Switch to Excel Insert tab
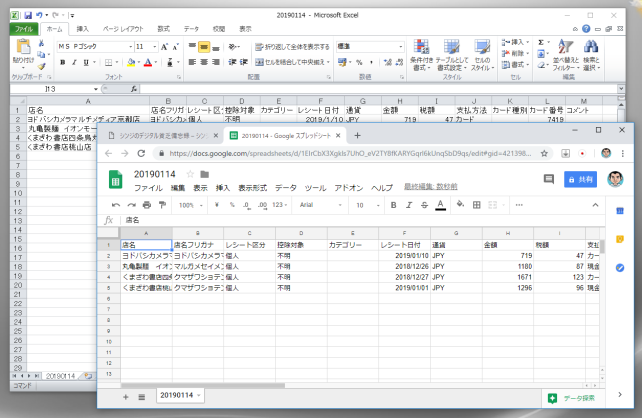 pos(82,29)
